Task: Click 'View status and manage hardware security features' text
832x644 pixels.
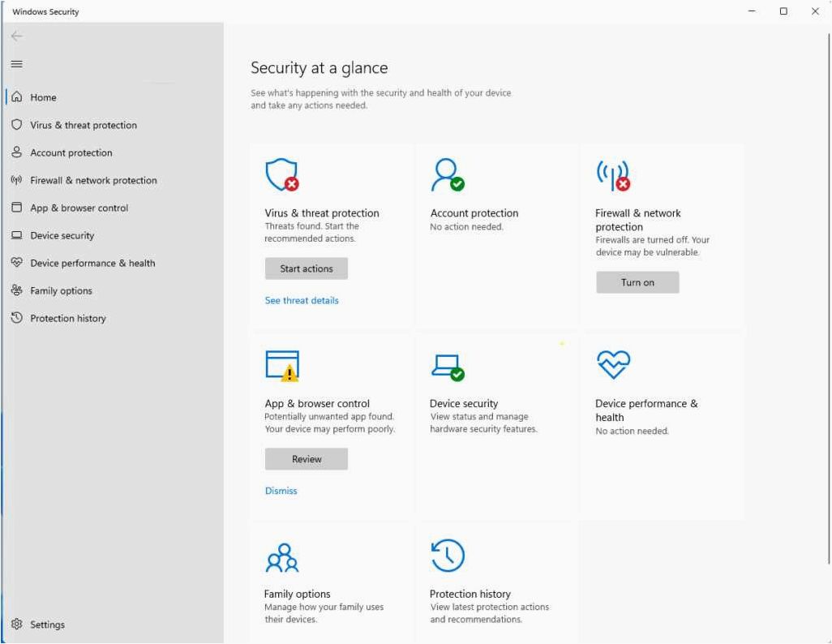Action: pyautogui.click(x=483, y=423)
